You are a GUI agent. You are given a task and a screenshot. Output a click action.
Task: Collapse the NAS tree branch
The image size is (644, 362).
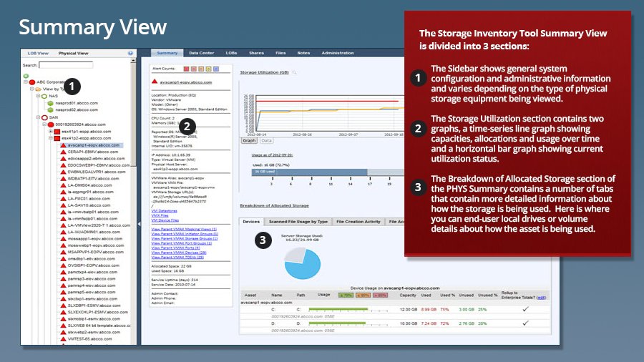(x=38, y=96)
